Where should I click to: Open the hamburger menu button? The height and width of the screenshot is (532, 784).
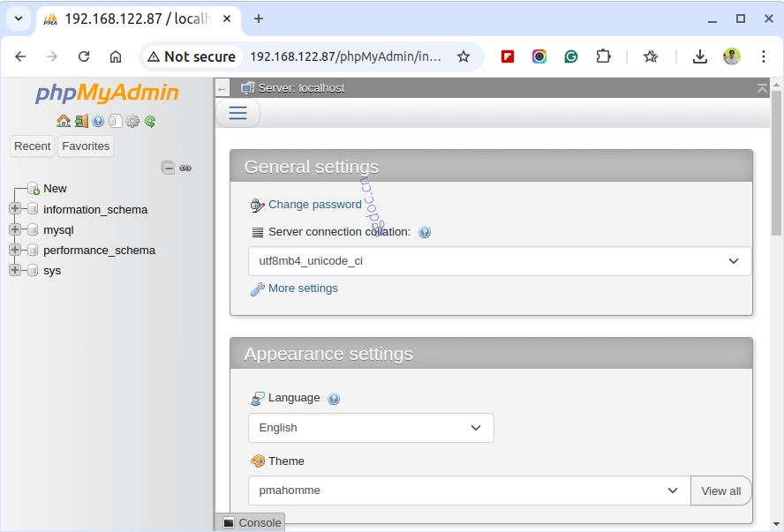238,112
